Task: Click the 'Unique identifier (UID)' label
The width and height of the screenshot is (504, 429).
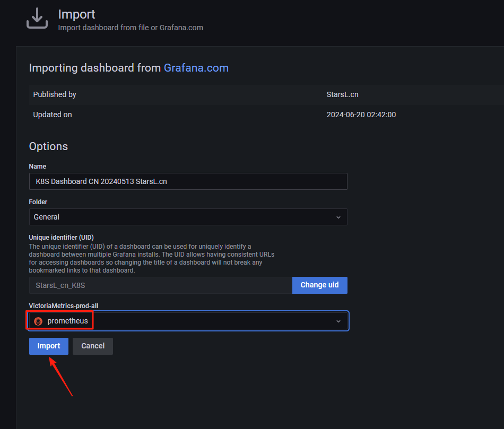Action: pyautogui.click(x=62, y=238)
